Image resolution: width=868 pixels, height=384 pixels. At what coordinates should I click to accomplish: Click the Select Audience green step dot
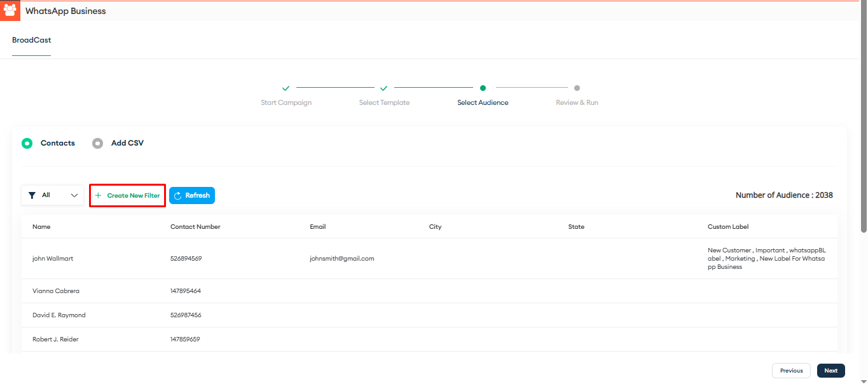[483, 88]
